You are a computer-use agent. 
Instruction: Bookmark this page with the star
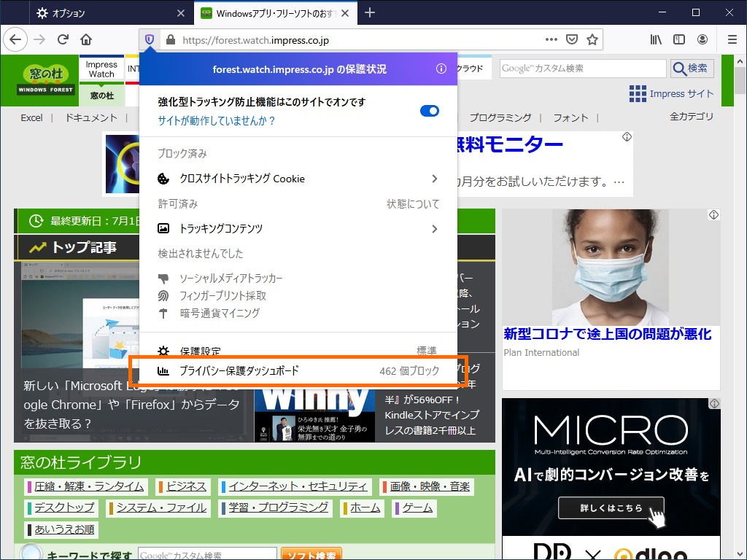[592, 39]
